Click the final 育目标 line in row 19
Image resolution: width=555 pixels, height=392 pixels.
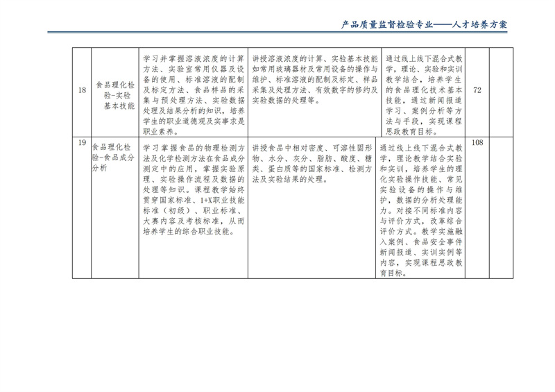tap(392, 273)
